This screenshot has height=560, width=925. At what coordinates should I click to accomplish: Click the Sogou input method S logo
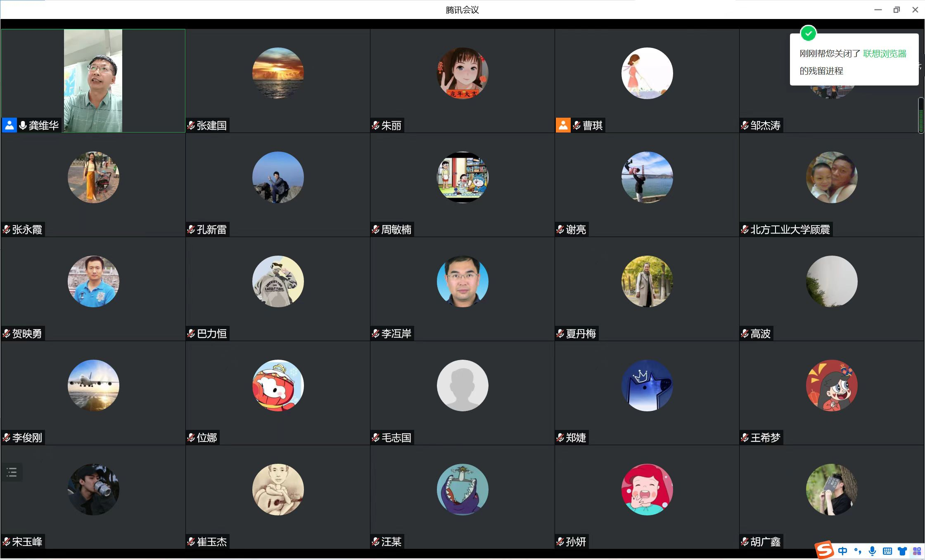824,550
